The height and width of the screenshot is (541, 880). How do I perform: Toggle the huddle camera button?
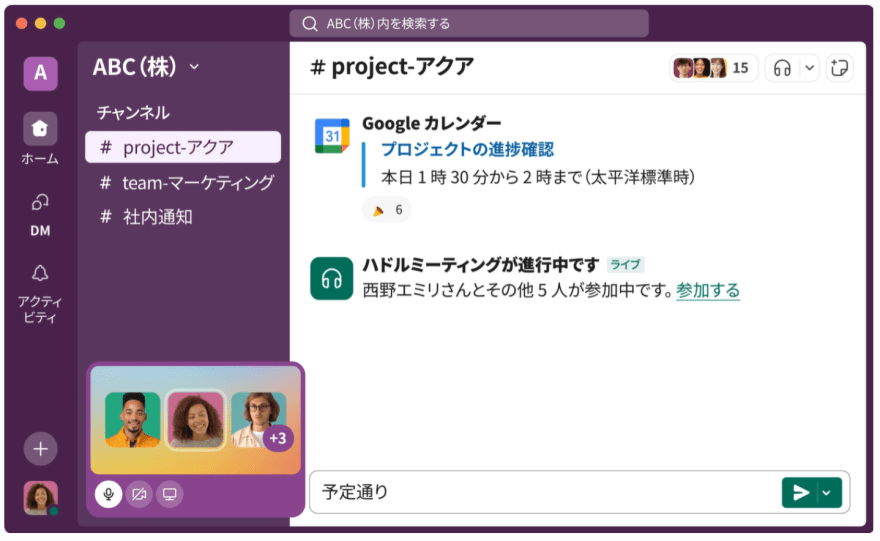(139, 494)
